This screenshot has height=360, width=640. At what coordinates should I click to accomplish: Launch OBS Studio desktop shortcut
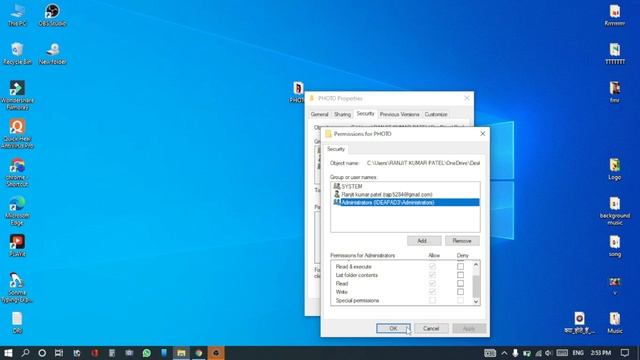(x=52, y=16)
